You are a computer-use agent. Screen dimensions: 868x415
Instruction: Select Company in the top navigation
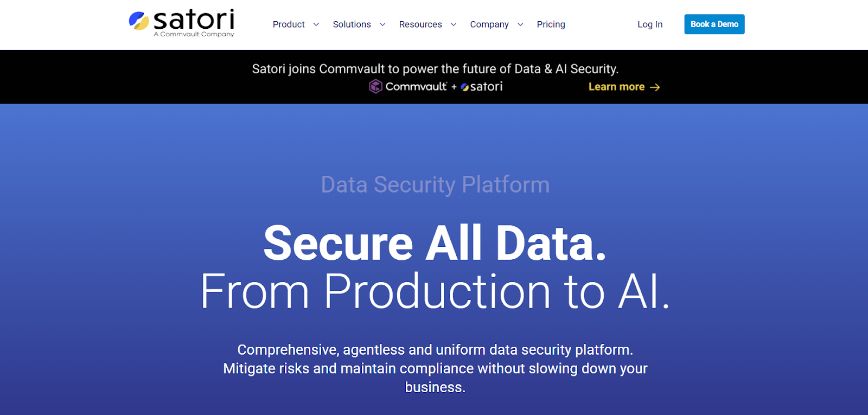click(x=489, y=24)
